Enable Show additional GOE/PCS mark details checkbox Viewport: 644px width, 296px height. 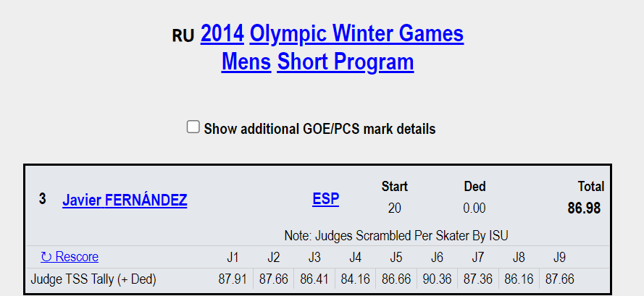tap(193, 127)
